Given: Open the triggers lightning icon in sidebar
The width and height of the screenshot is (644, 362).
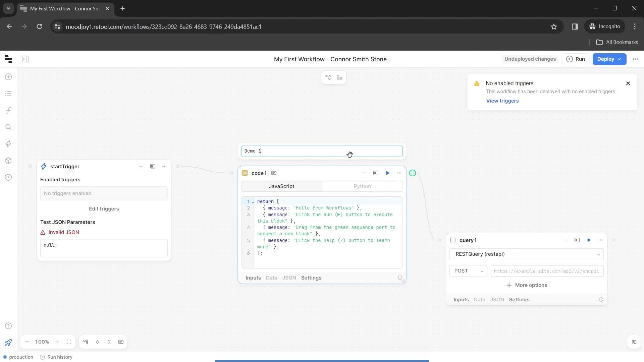Looking at the screenshot, I should pyautogui.click(x=8, y=144).
